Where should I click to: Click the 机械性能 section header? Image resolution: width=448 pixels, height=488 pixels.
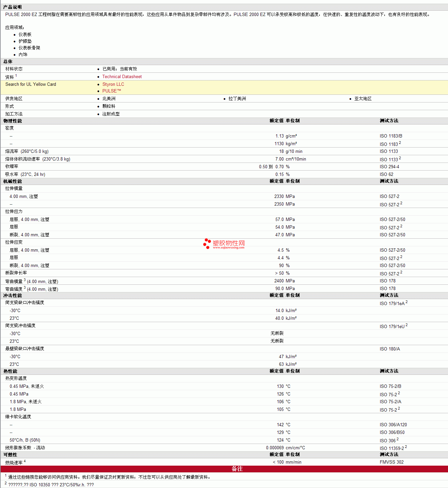tap(13, 181)
